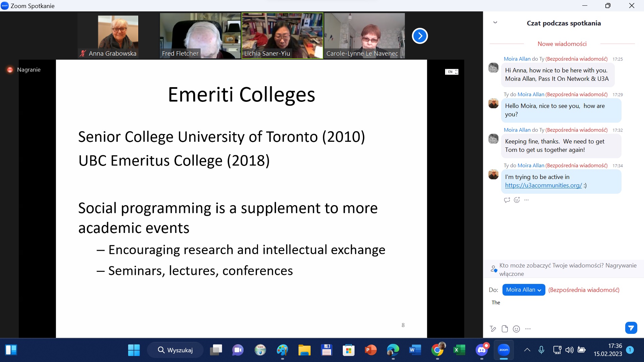The image size is (644, 362).
Task: Click Moira Allan's avatar on 17:32 message
Action: [493, 139]
